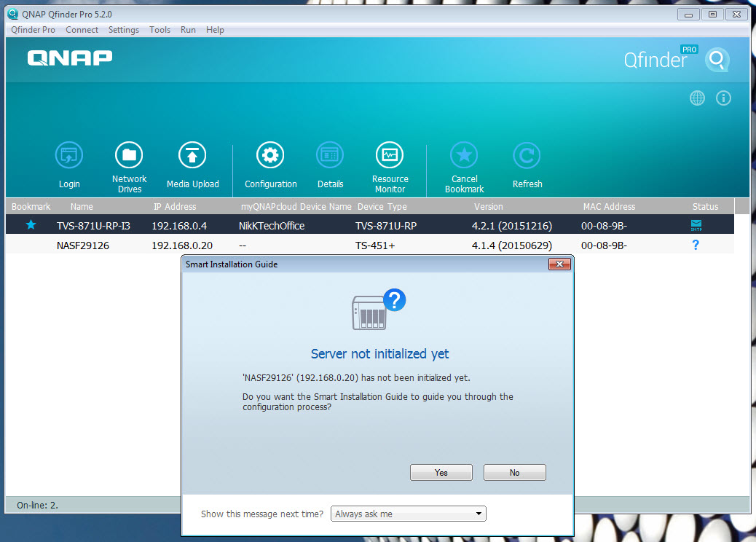
Task: Sort by the Name column header
Action: pos(82,206)
